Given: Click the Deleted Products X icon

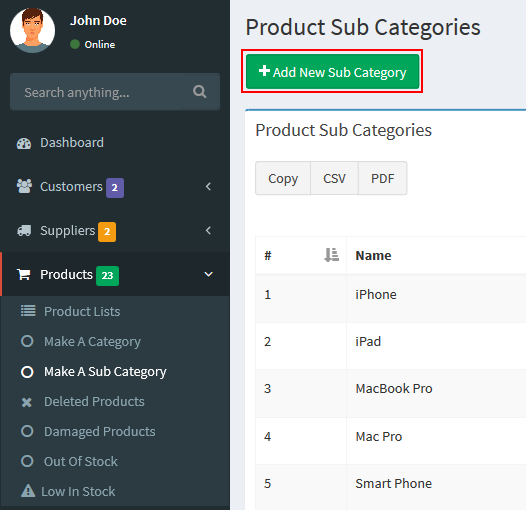Looking at the screenshot, I should (x=27, y=402).
